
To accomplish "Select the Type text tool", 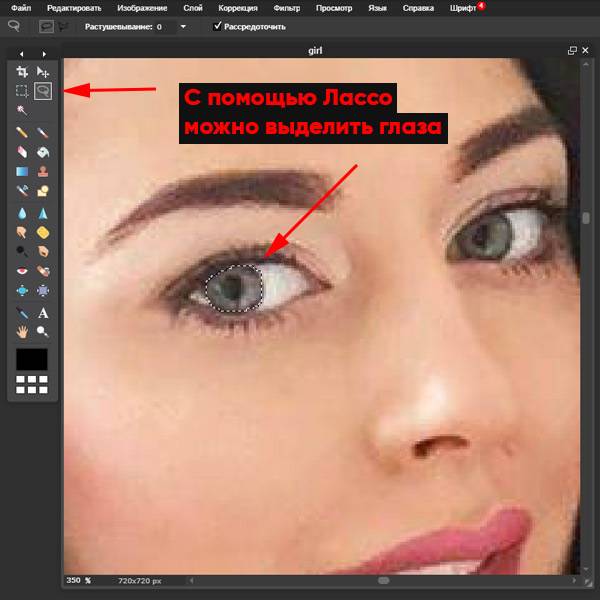I will (43, 313).
